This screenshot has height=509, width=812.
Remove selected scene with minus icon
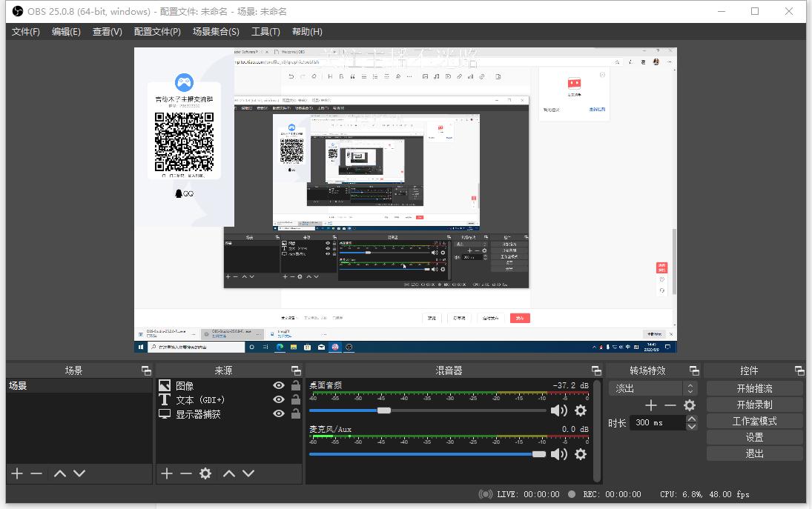[36, 473]
